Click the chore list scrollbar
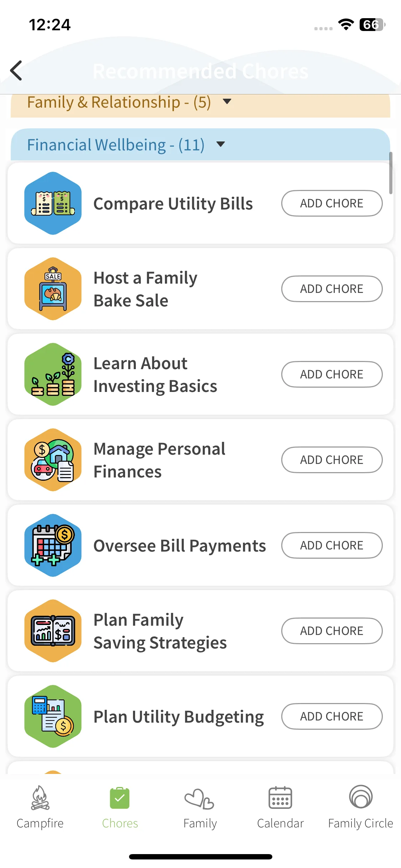The height and width of the screenshot is (868, 401). (391, 173)
